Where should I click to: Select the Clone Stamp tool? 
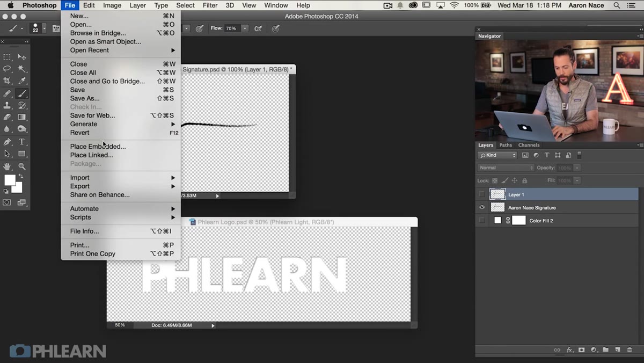(7, 105)
